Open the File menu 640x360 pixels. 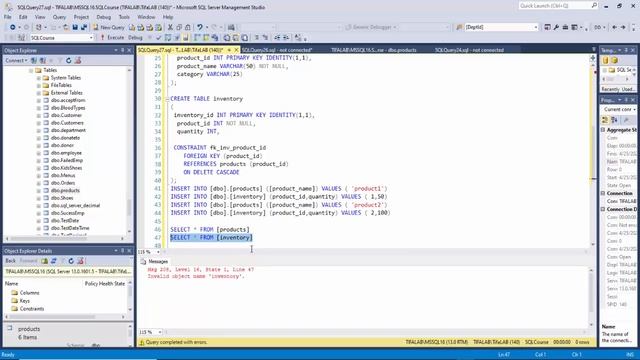8,17
